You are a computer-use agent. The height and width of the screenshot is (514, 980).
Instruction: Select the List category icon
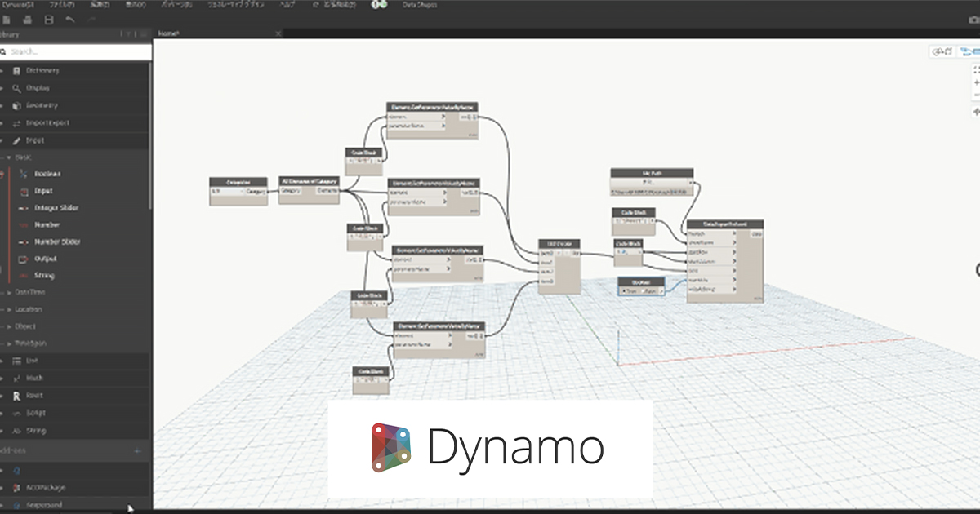coord(15,360)
